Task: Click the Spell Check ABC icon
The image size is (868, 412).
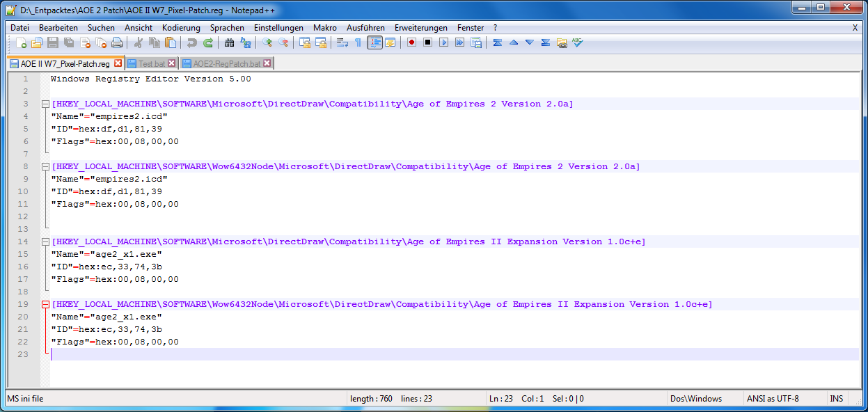Action: point(578,42)
